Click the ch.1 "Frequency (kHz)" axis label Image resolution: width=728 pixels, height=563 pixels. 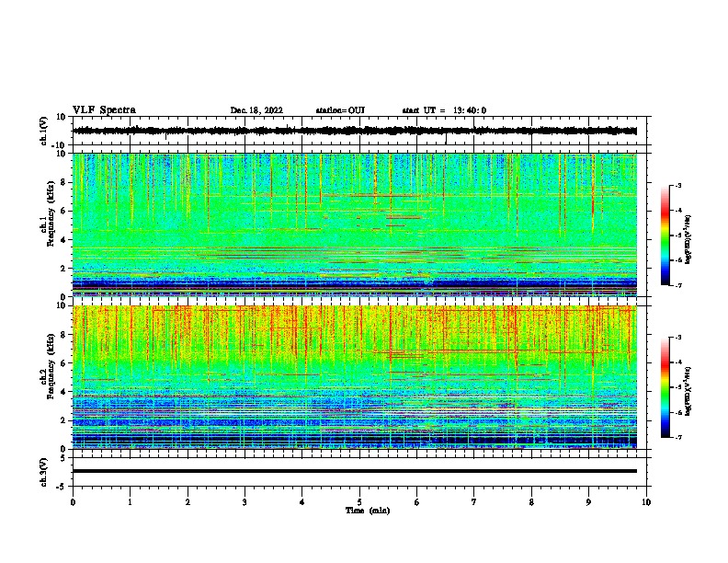tap(51, 213)
